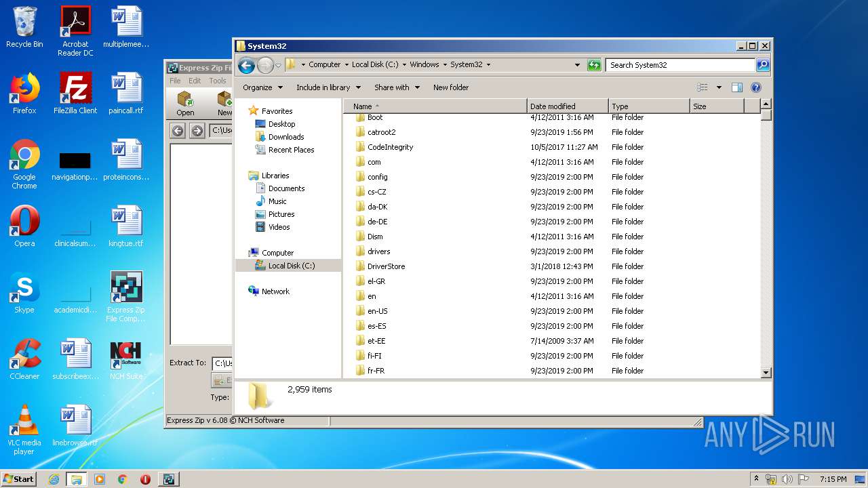The height and width of the screenshot is (488, 868).
Task: Select the Music library
Action: tap(277, 201)
